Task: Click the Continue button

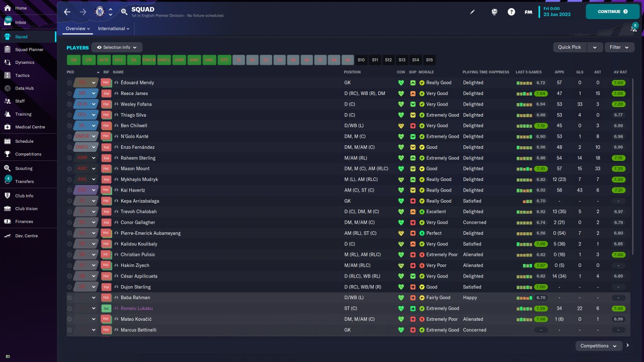Action: tap(612, 12)
